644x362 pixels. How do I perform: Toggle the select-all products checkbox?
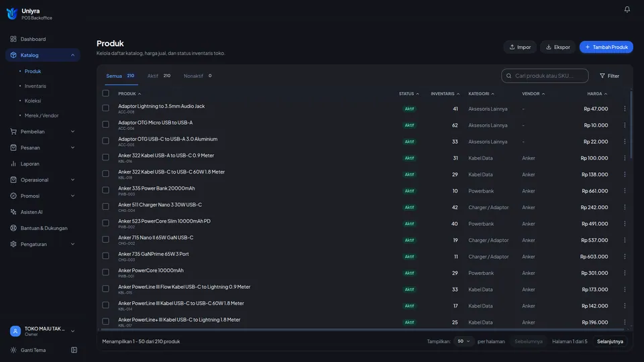point(105,93)
